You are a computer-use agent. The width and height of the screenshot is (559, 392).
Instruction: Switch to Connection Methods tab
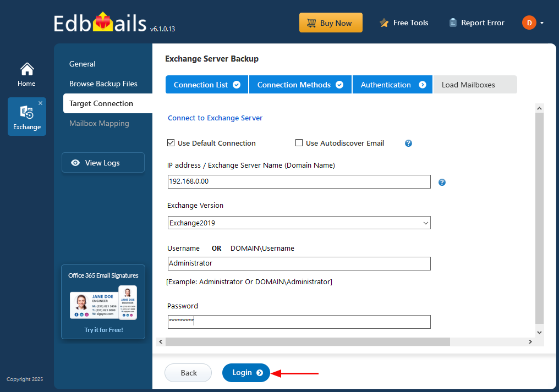coord(300,85)
